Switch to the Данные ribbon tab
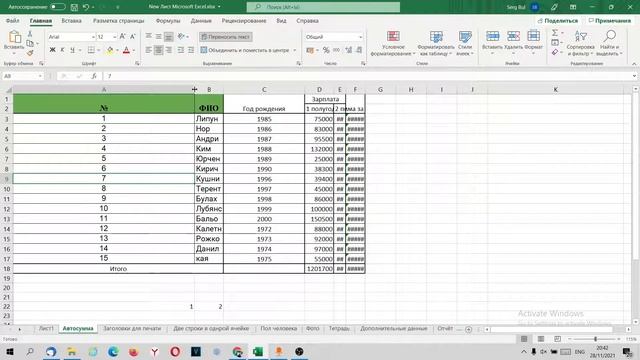The image size is (640, 360). coord(201,20)
